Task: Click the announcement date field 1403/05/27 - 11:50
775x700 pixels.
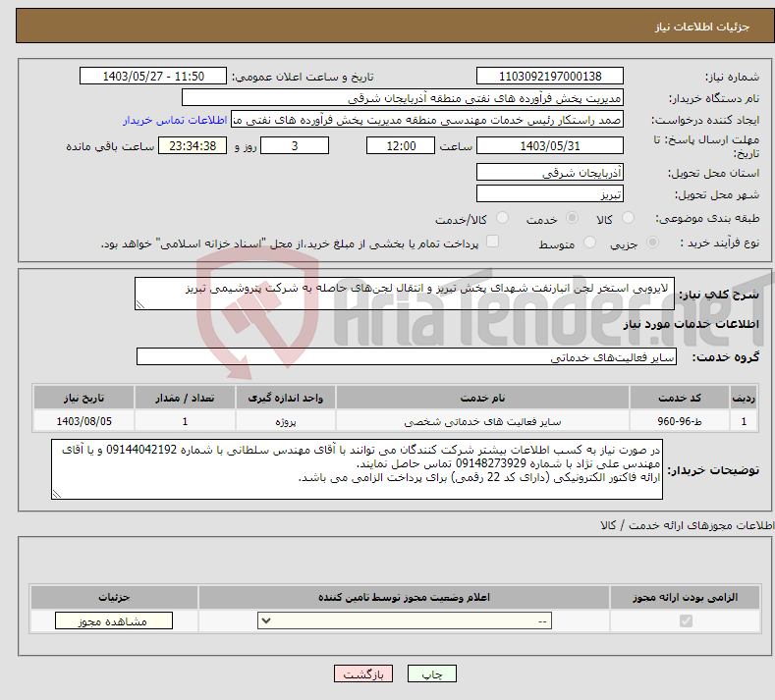Action: pyautogui.click(x=153, y=76)
